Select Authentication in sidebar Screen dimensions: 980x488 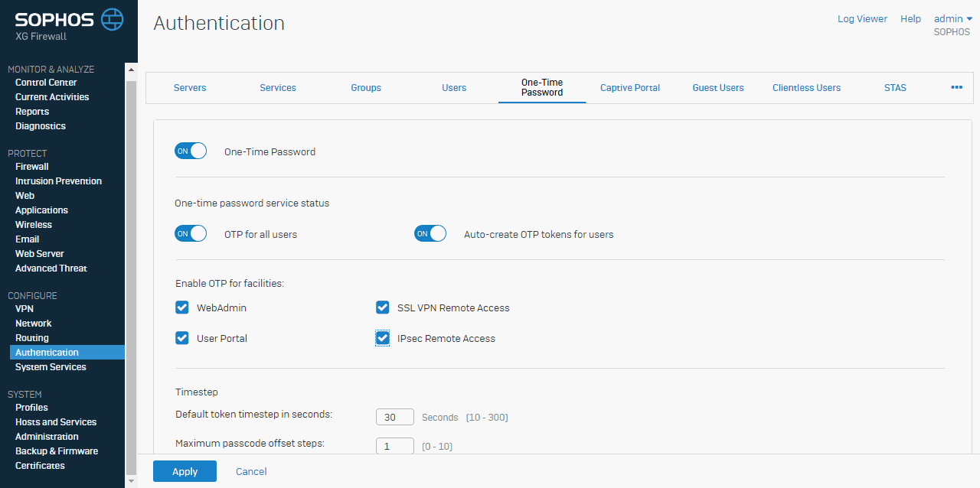click(67, 353)
